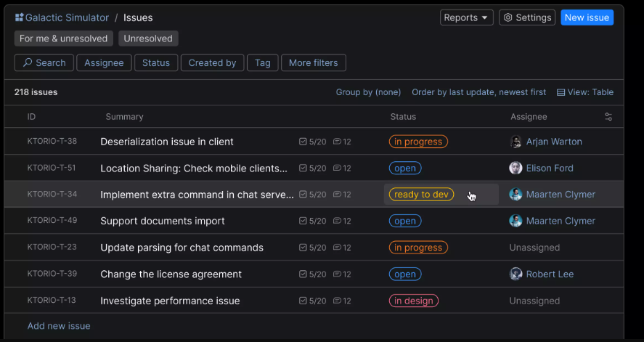644x342 pixels.
Task: Expand the Status filter
Action: [155, 63]
